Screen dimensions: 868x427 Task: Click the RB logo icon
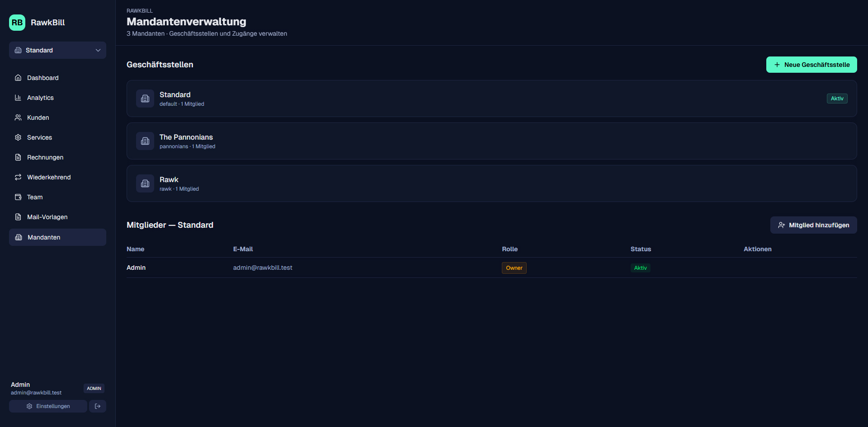tap(17, 23)
